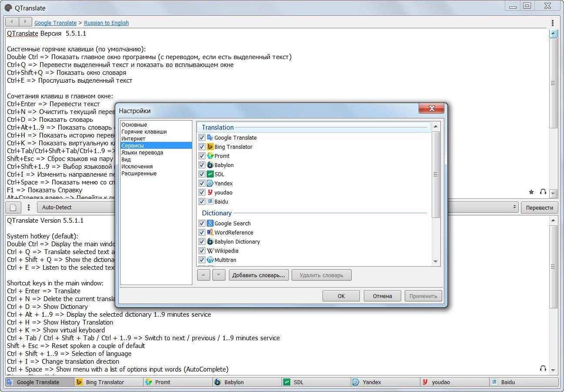564x392 pixels.
Task: Switch to Babylon bottom tab
Action: point(247,382)
